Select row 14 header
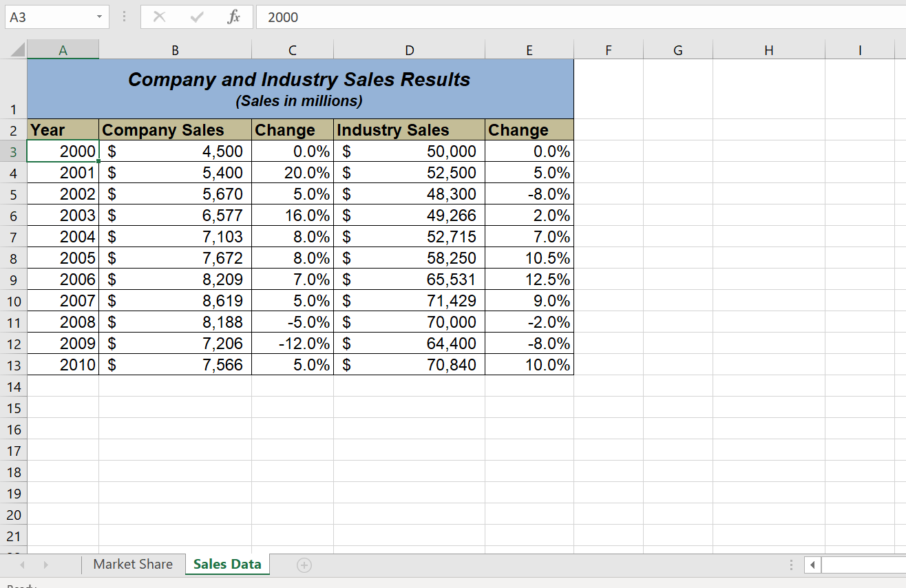The width and height of the screenshot is (906, 588). 14,386
